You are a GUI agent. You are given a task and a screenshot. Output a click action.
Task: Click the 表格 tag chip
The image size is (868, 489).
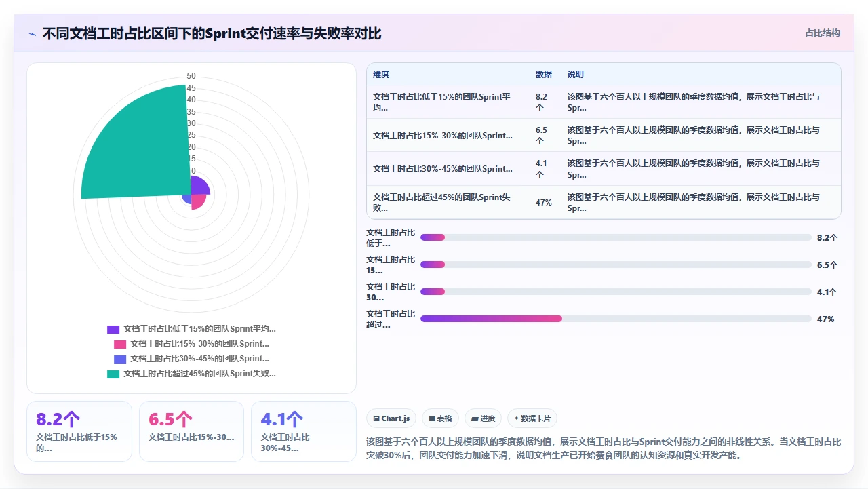point(440,418)
